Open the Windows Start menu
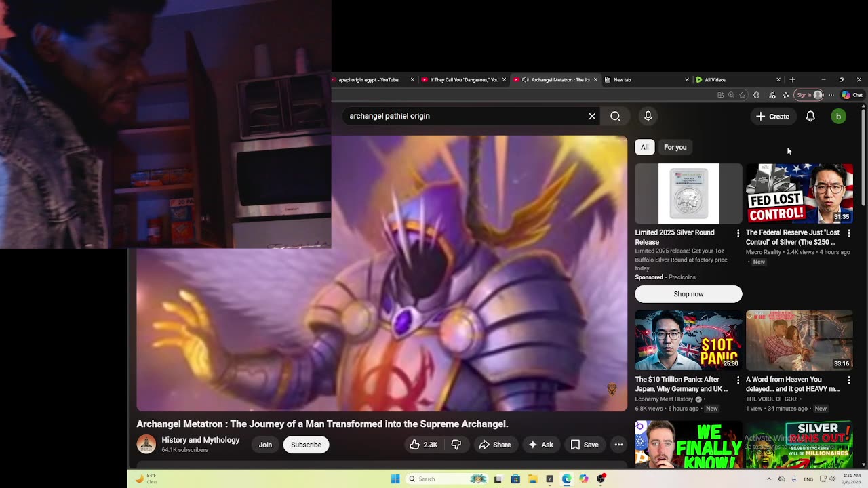Screen dimensions: 868x488 pyautogui.click(x=395, y=479)
